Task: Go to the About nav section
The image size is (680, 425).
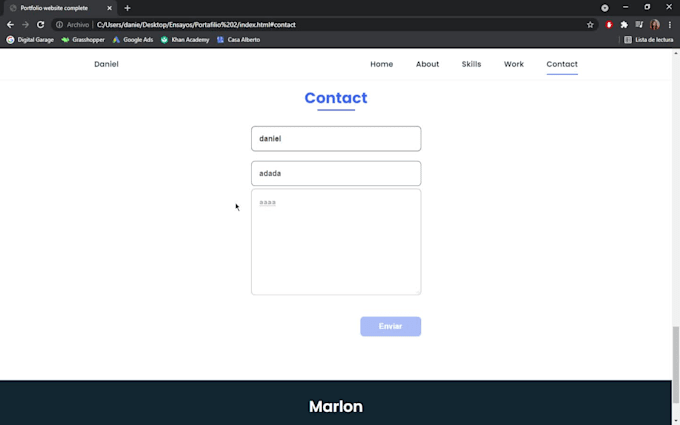Action: 428,64
